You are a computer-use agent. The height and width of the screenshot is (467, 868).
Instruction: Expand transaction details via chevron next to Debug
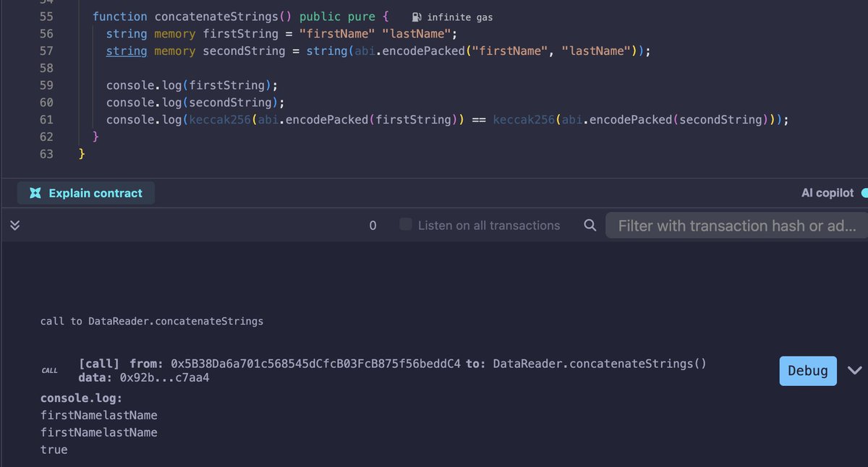point(854,370)
